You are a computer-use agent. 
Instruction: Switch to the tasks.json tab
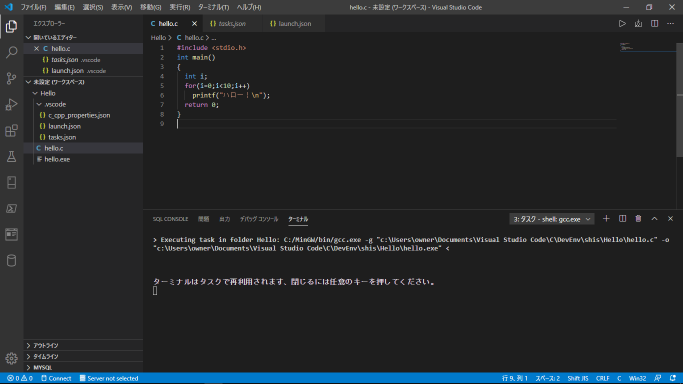pos(232,24)
